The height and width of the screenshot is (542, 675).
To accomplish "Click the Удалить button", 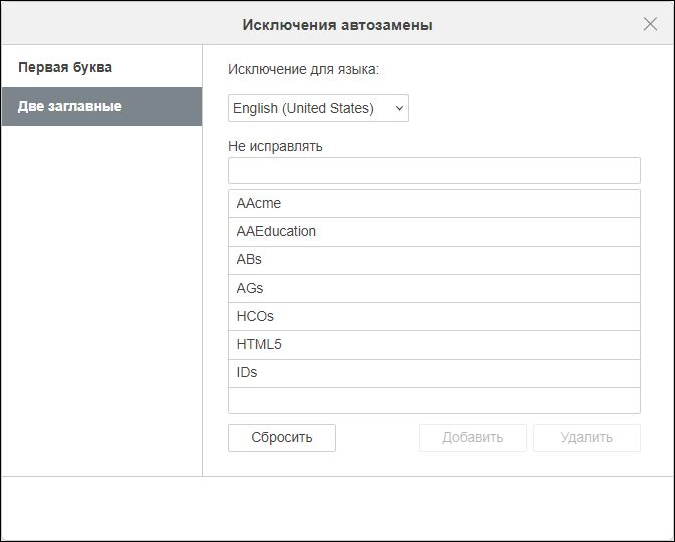I will tap(586, 438).
